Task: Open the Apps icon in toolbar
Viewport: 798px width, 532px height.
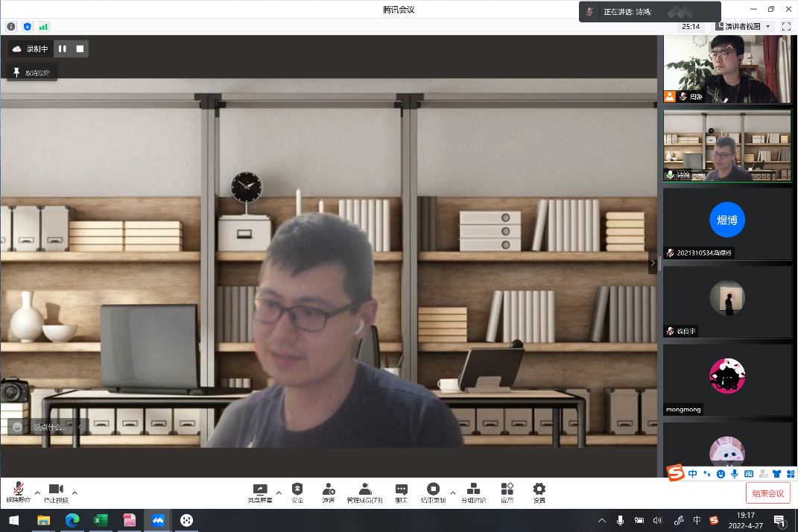Action: tap(507, 490)
